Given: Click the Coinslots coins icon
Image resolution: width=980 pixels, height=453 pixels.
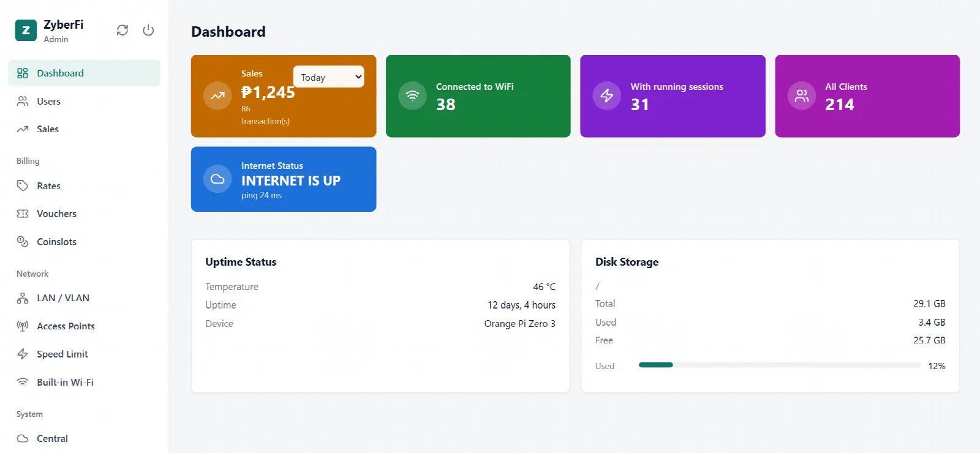Looking at the screenshot, I should pyautogui.click(x=23, y=241).
